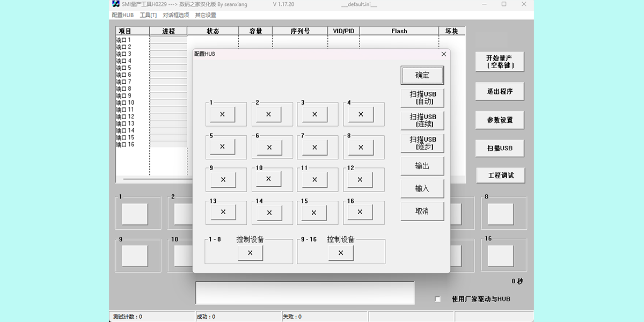Click 扫描USB (自动) button

point(422,98)
